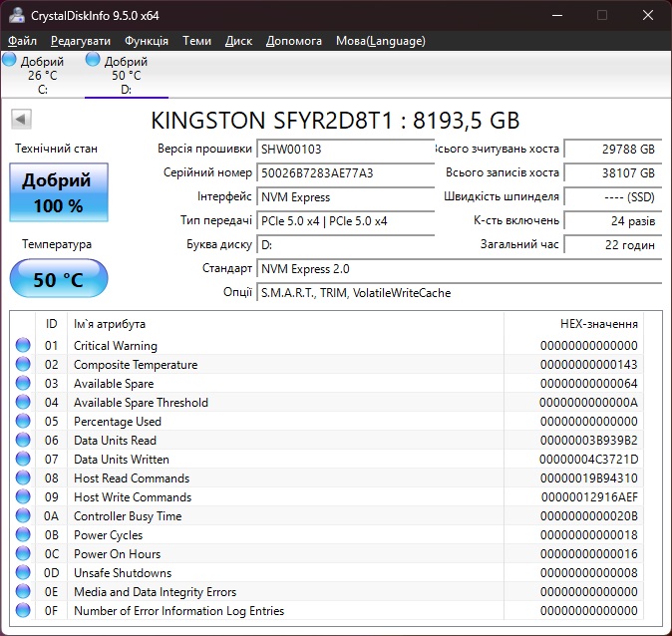Viewport: 672px width, 636px height.
Task: Click status orb beside Power Cycles
Action: [x=23, y=535]
